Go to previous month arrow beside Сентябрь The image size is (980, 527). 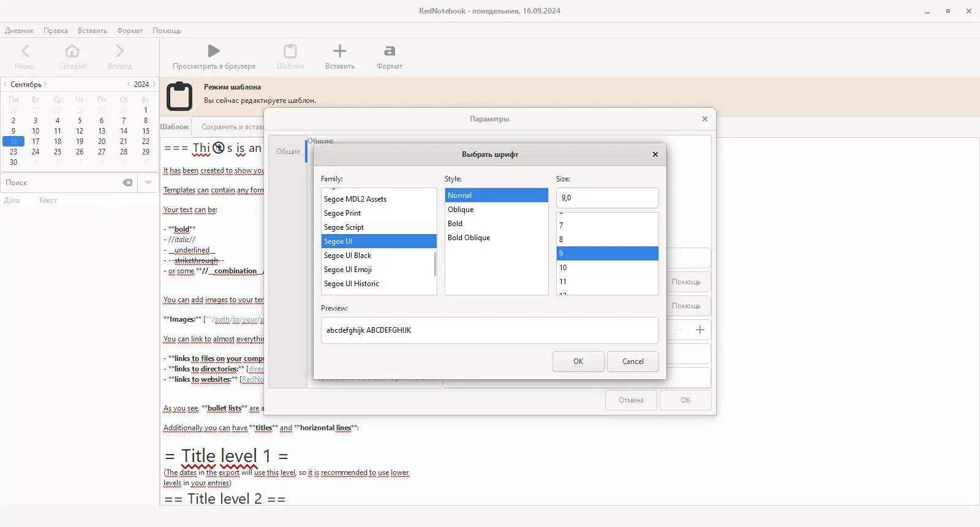coord(5,85)
